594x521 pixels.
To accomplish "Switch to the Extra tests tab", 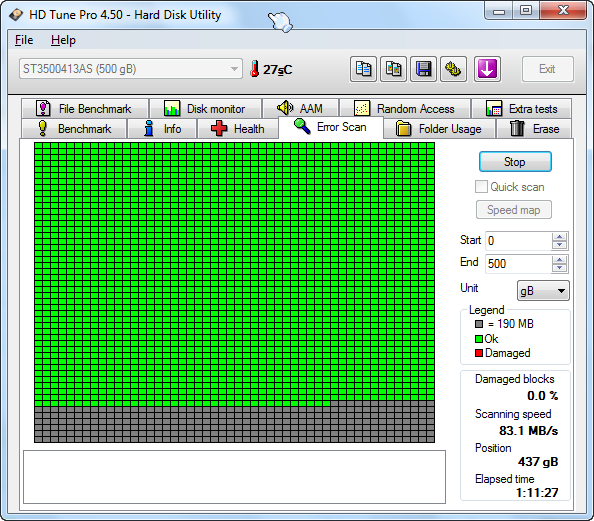I will pyautogui.click(x=522, y=108).
